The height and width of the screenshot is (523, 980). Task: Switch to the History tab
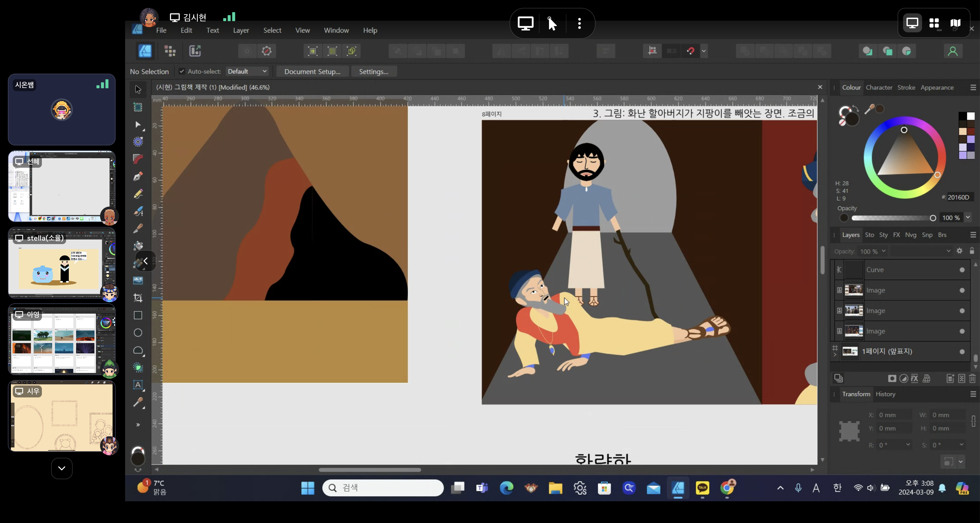[885, 394]
